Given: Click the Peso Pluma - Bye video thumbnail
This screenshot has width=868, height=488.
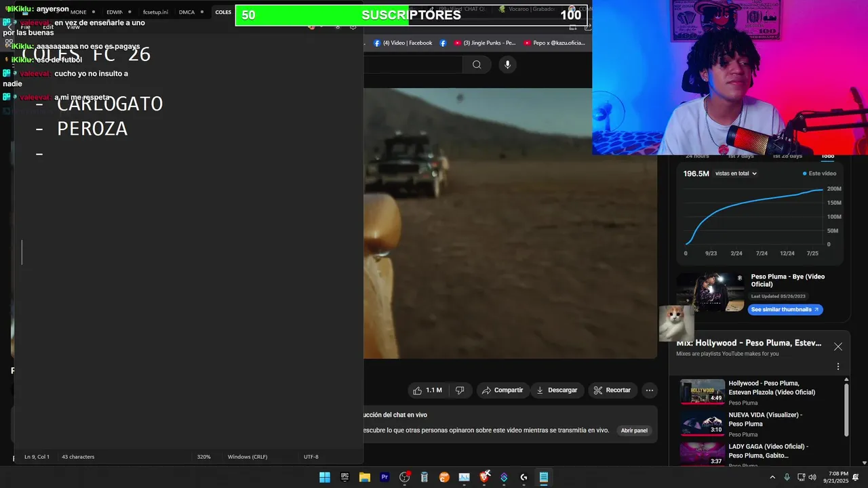Looking at the screenshot, I should pyautogui.click(x=710, y=293).
